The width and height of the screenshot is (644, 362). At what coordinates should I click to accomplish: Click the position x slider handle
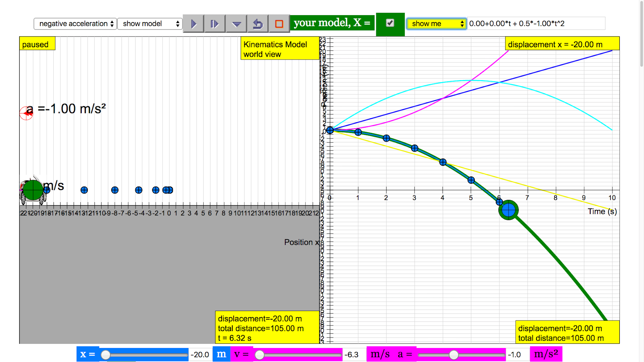[x=106, y=355]
